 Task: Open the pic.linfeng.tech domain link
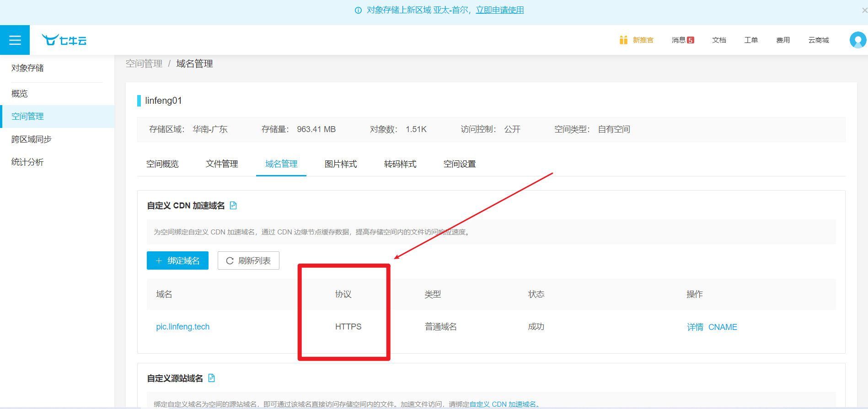tap(182, 327)
